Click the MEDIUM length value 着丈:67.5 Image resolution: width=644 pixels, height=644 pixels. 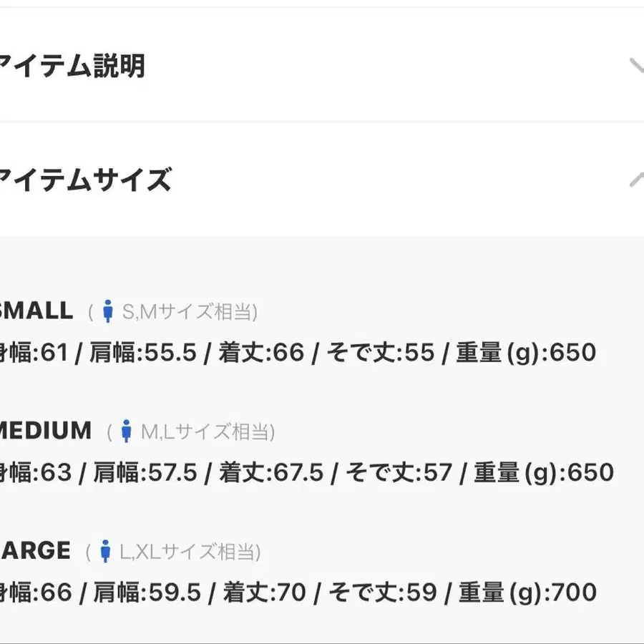[271, 472]
